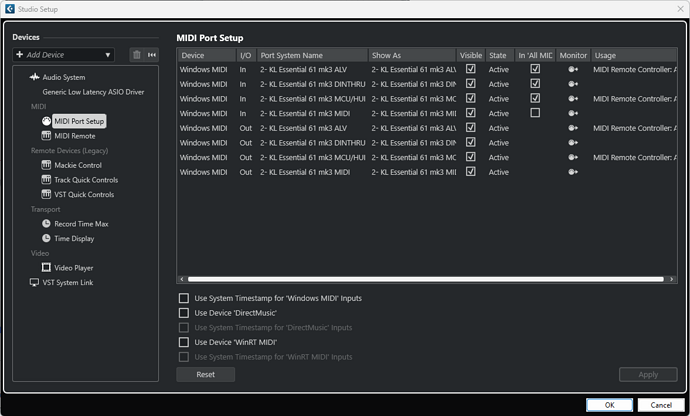Click the Video Player film icon
The image size is (690, 416).
point(46,268)
